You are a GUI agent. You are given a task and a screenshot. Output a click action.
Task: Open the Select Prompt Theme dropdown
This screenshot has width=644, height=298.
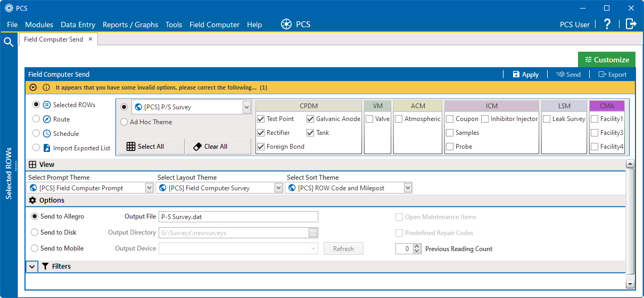pos(149,188)
